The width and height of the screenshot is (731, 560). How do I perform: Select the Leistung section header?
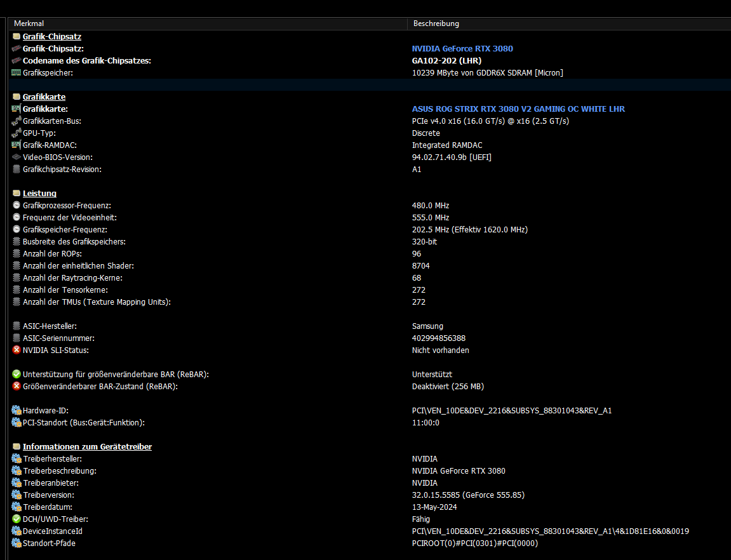tap(39, 194)
